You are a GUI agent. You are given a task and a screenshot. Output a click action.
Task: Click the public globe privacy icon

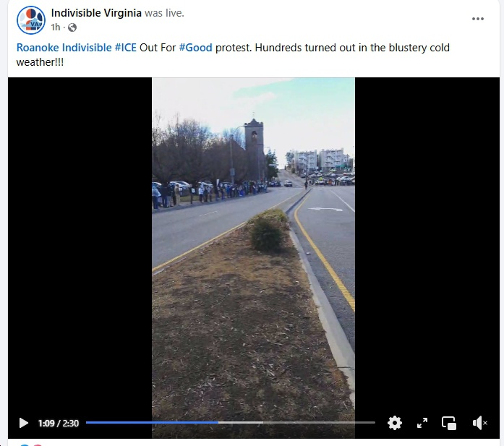[72, 27]
